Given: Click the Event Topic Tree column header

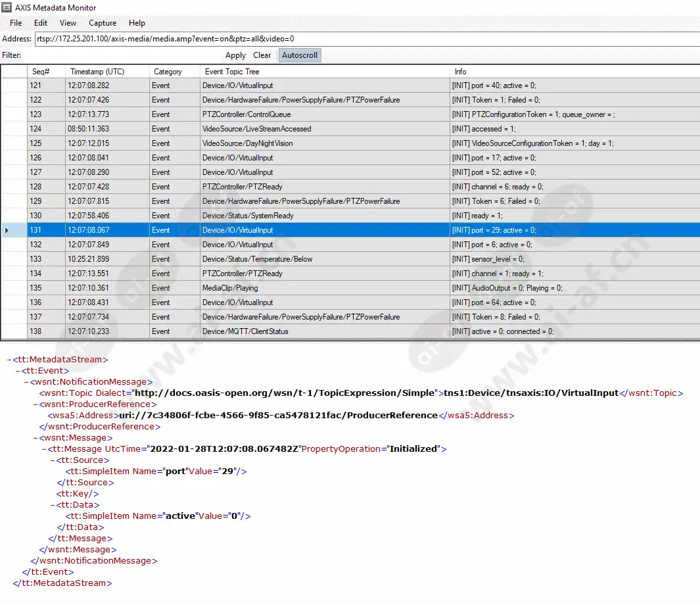Looking at the screenshot, I should pyautogui.click(x=325, y=72).
